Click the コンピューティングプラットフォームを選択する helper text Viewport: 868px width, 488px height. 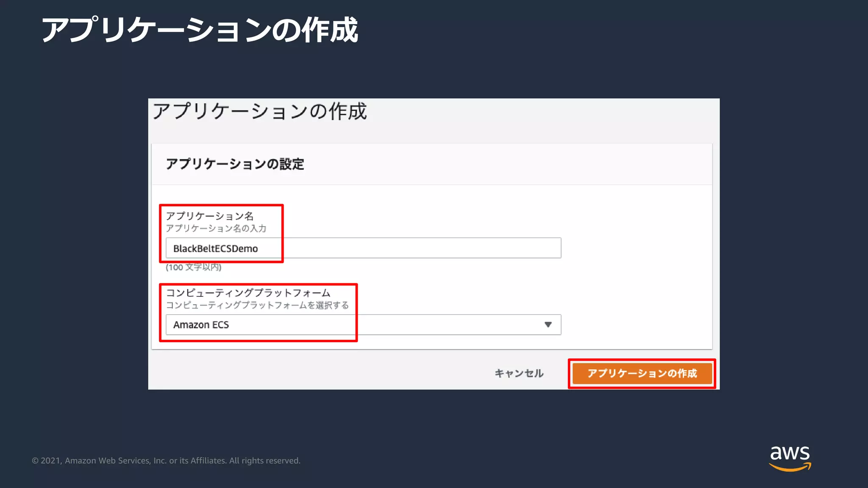click(257, 305)
